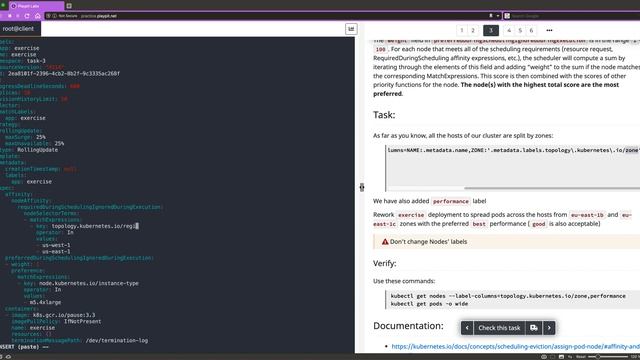
Task: Click the previous task arrow button
Action: [467, 328]
